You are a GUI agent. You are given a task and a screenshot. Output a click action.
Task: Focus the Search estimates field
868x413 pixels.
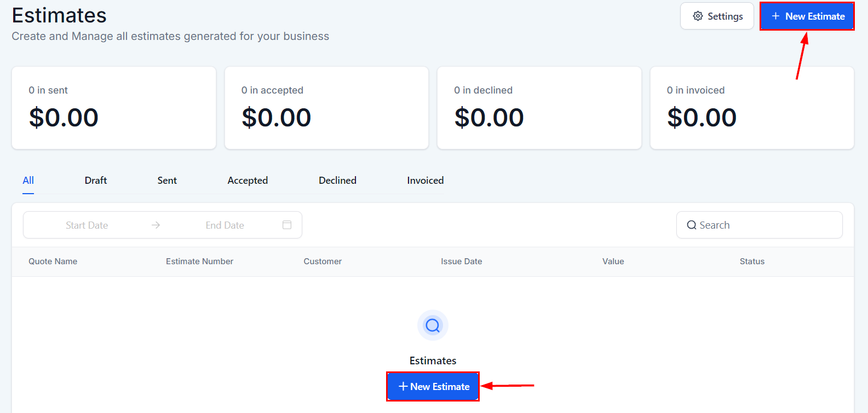click(759, 225)
